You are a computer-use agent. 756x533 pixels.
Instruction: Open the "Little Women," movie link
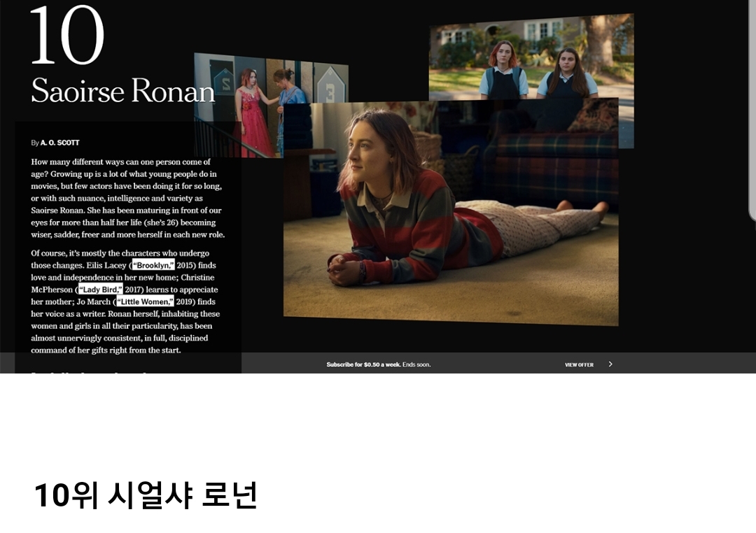pyautogui.click(x=145, y=301)
